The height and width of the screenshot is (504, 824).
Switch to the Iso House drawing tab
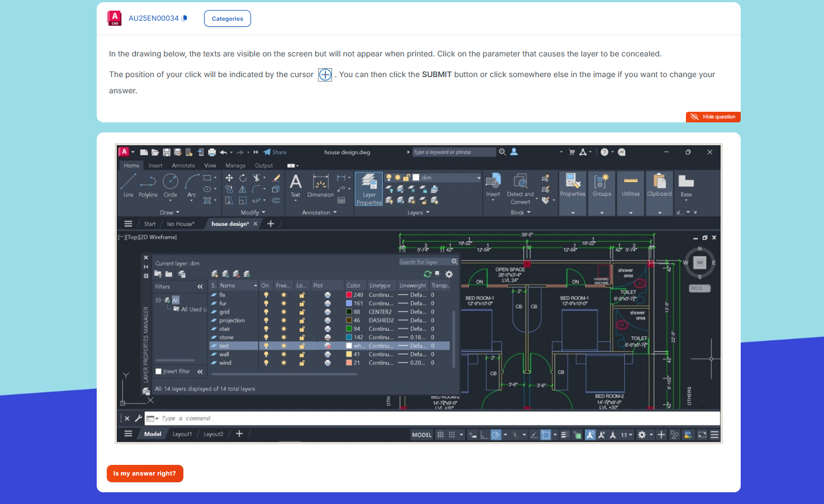[x=181, y=224]
